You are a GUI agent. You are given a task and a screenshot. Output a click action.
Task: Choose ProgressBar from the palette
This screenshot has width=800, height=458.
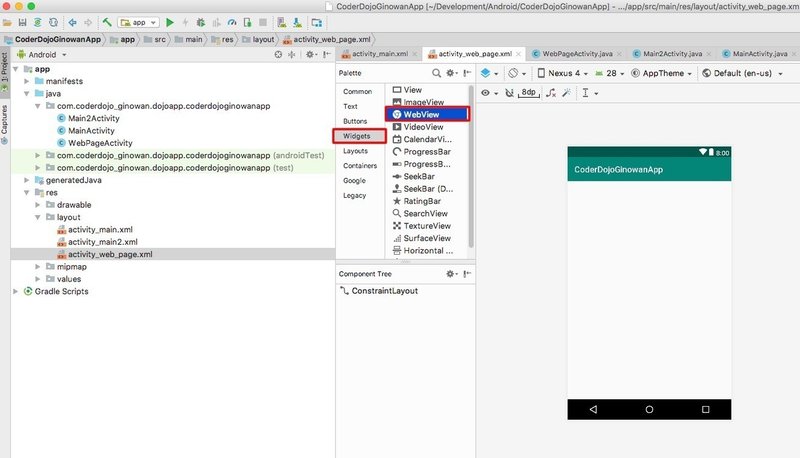pos(422,151)
